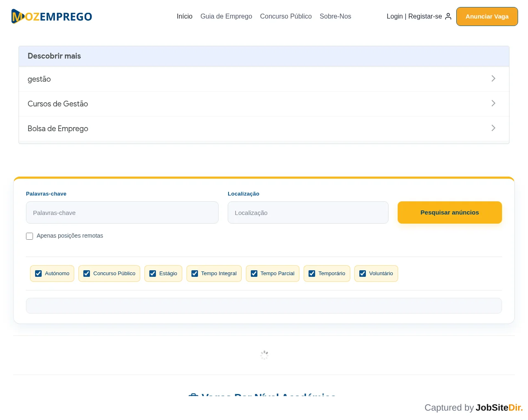
Task: Open Concurso Público menu item
Action: [x=286, y=17]
